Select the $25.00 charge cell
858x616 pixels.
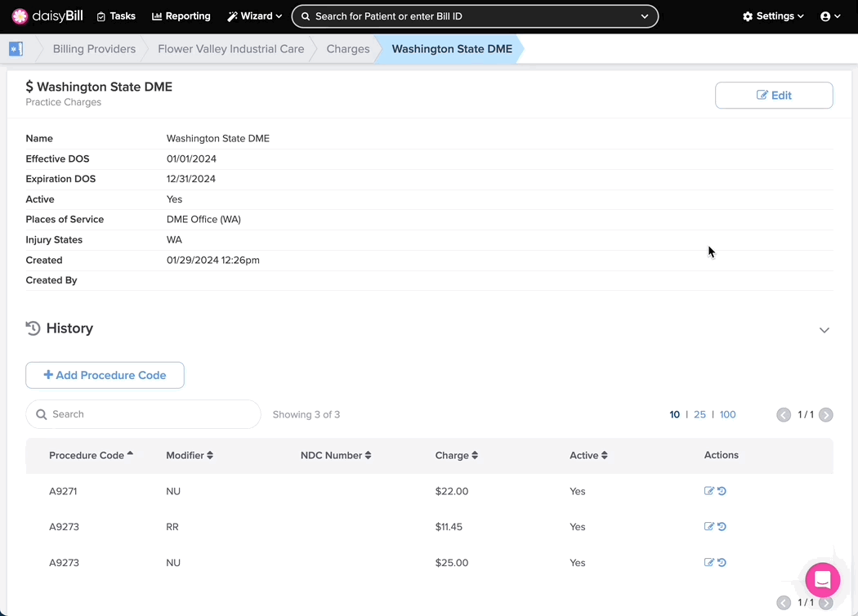coord(451,562)
